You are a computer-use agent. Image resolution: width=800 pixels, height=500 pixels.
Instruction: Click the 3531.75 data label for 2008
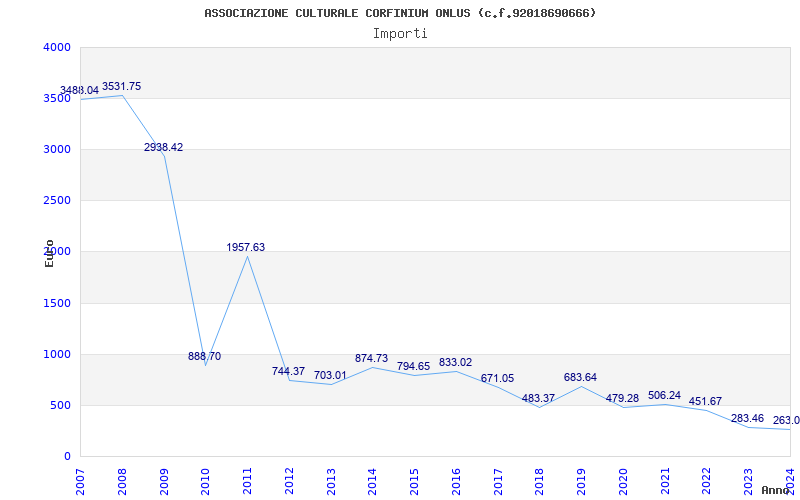pos(122,87)
